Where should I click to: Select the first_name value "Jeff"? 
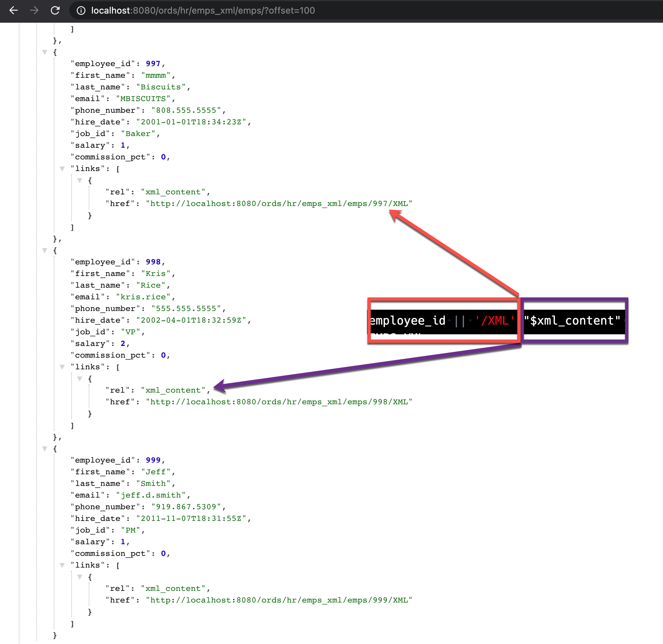[x=156, y=472]
